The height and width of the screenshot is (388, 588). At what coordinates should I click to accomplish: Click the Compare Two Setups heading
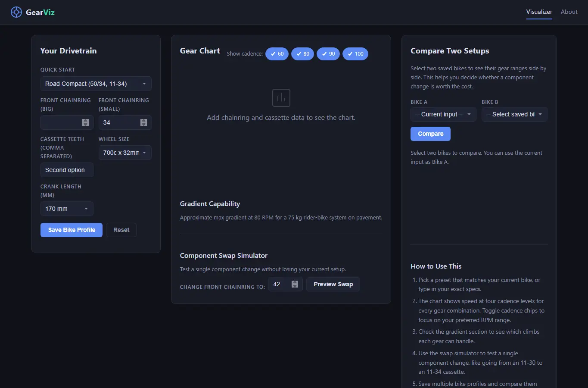(450, 51)
